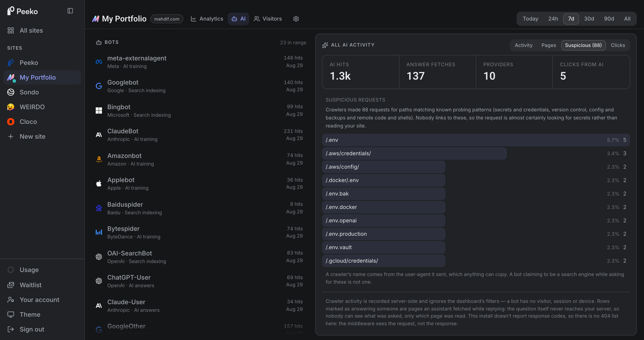Open the Theme option
The width and height of the screenshot is (644, 340).
point(42,314)
